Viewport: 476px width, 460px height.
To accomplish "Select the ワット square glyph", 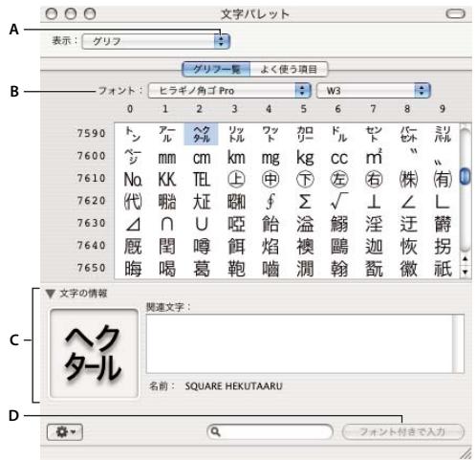I will click(x=270, y=134).
